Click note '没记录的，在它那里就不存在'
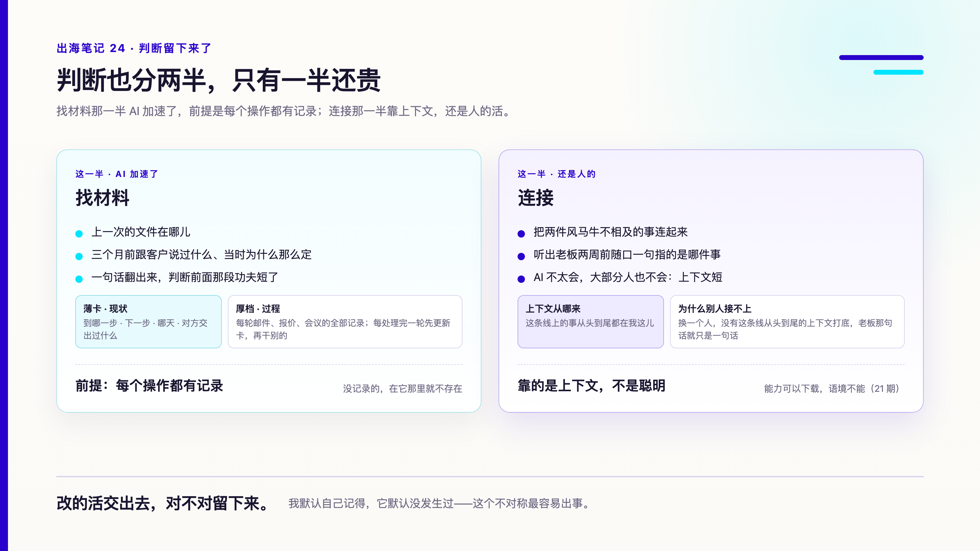Image resolution: width=980 pixels, height=551 pixels. [x=402, y=389]
